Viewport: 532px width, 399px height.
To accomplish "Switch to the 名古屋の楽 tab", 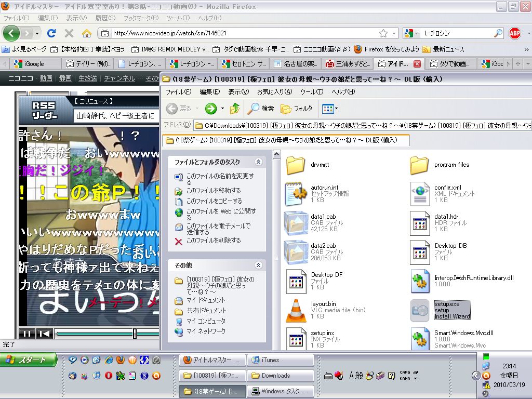I will pyautogui.click(x=296, y=63).
